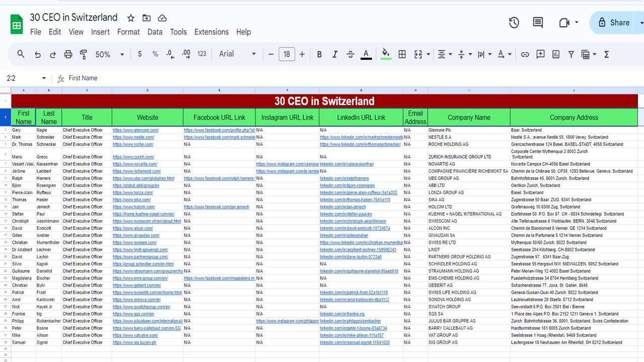The width and height of the screenshot is (644, 362).
Task: Toggle bold formatting
Action: pos(319,54)
